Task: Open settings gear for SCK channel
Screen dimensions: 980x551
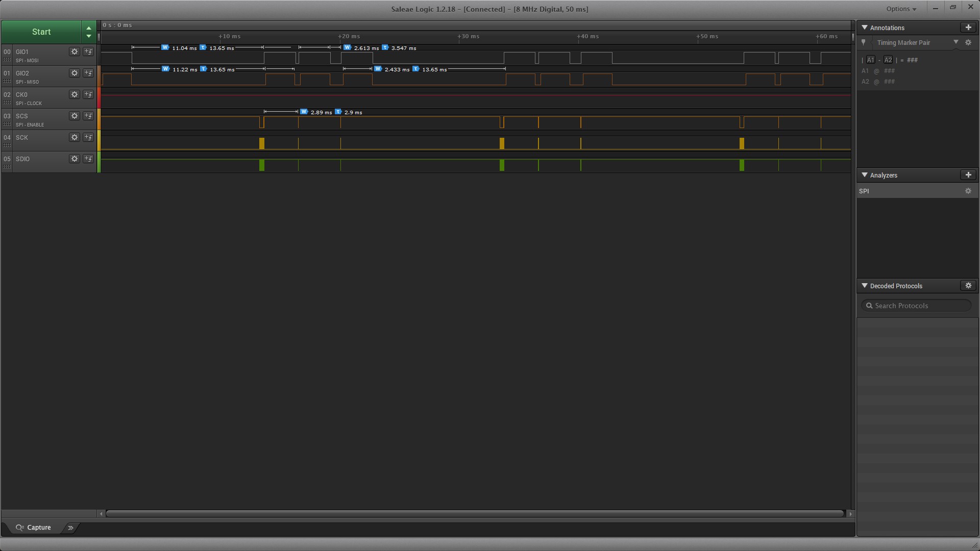Action: click(75, 137)
